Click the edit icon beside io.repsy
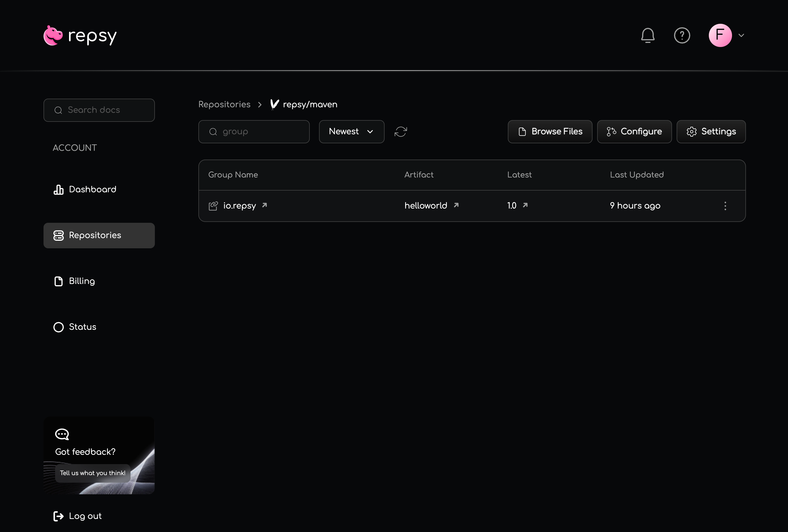Viewport: 788px width, 532px height. coord(213,206)
